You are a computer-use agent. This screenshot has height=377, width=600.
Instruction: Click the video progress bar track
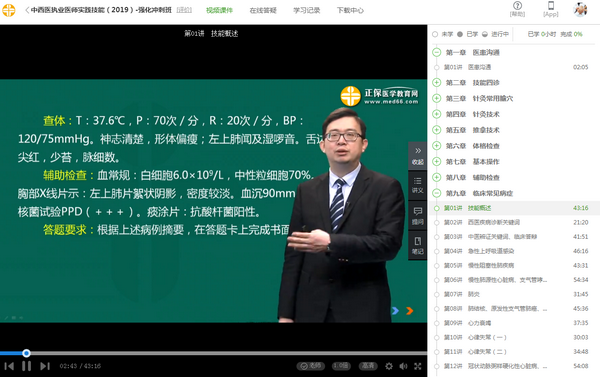point(214,353)
